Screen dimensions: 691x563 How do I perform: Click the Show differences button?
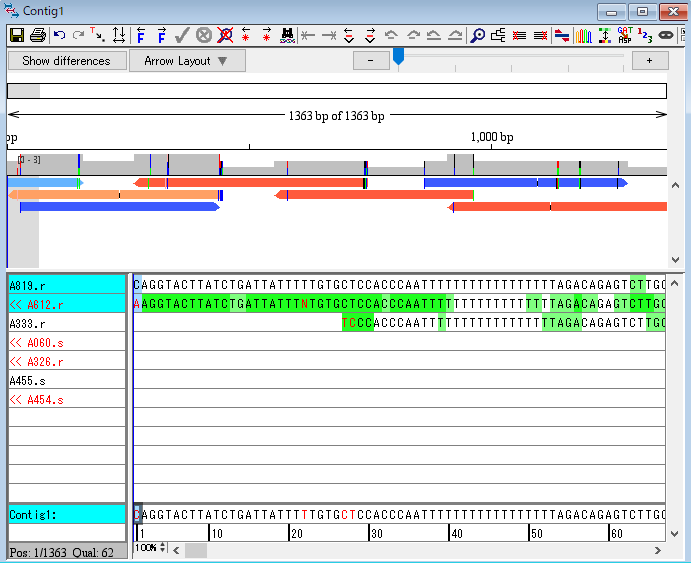(x=67, y=60)
